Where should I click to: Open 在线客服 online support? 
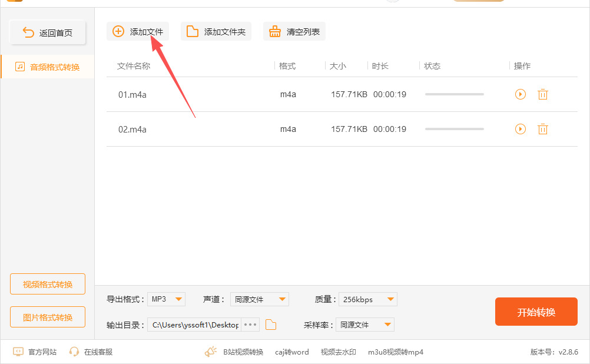tap(98, 352)
